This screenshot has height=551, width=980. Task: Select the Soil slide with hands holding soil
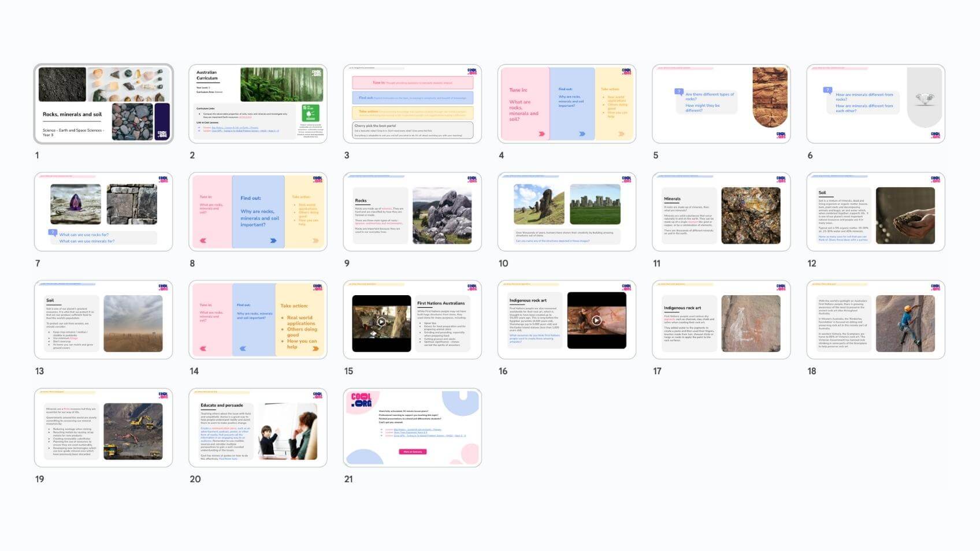(x=875, y=212)
